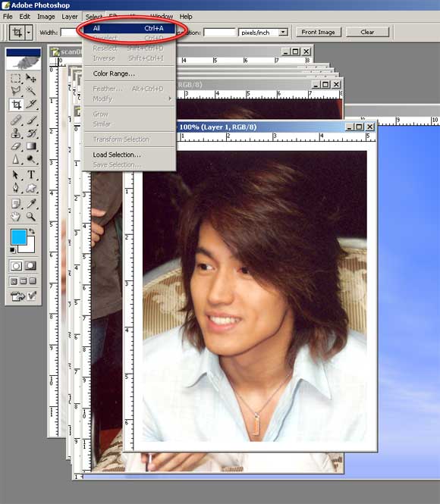Select the Move tool
Screen dimensions: 440x504
click(x=31, y=78)
